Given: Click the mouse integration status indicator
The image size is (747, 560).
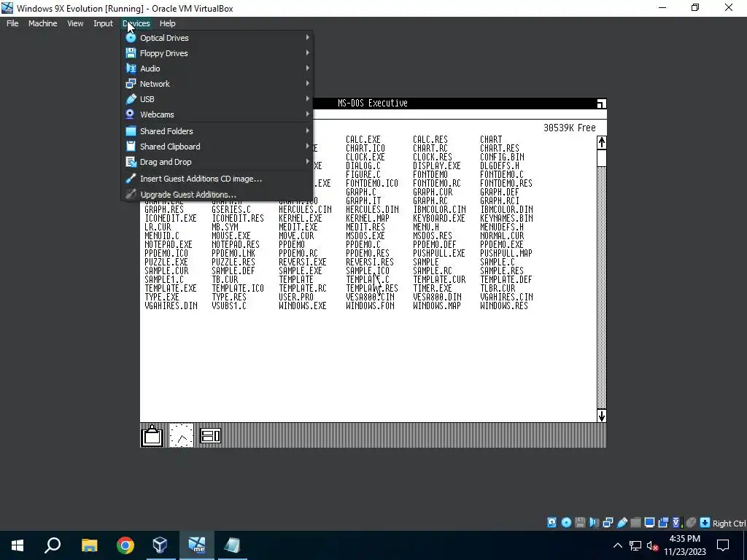Looking at the screenshot, I should [692, 522].
